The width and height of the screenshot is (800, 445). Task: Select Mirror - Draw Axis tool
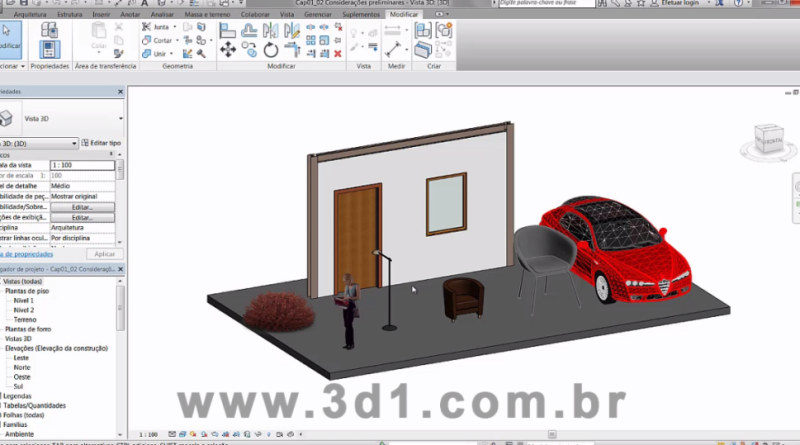292,31
